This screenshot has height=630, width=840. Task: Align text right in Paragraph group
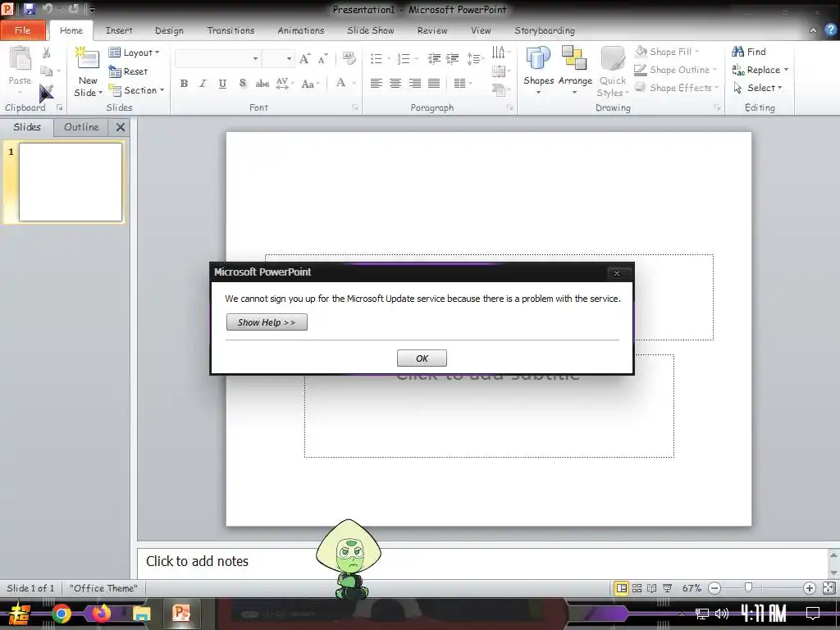coord(414,83)
